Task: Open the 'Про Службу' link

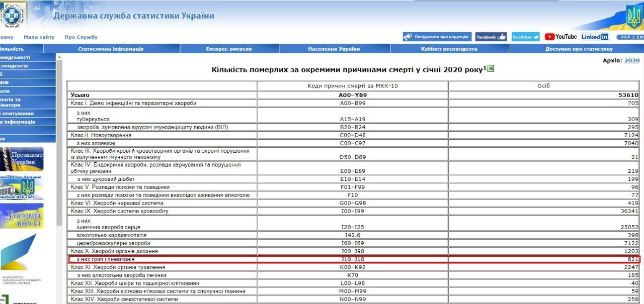Action: click(x=81, y=37)
